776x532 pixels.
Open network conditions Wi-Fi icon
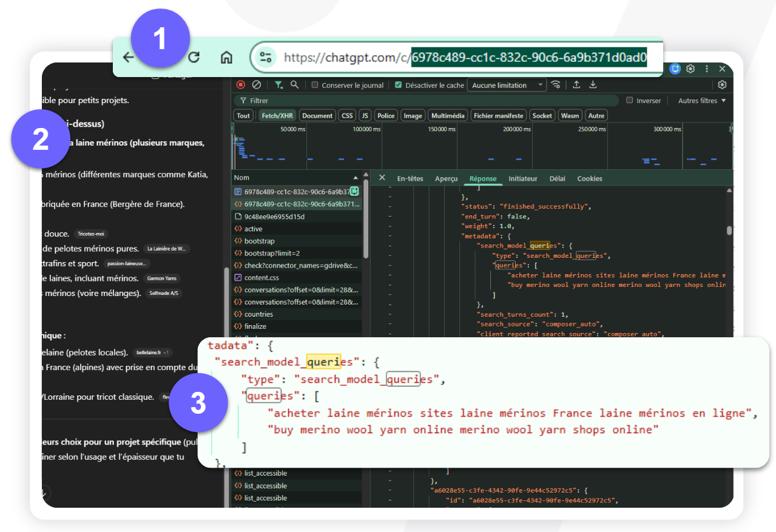[x=555, y=85]
